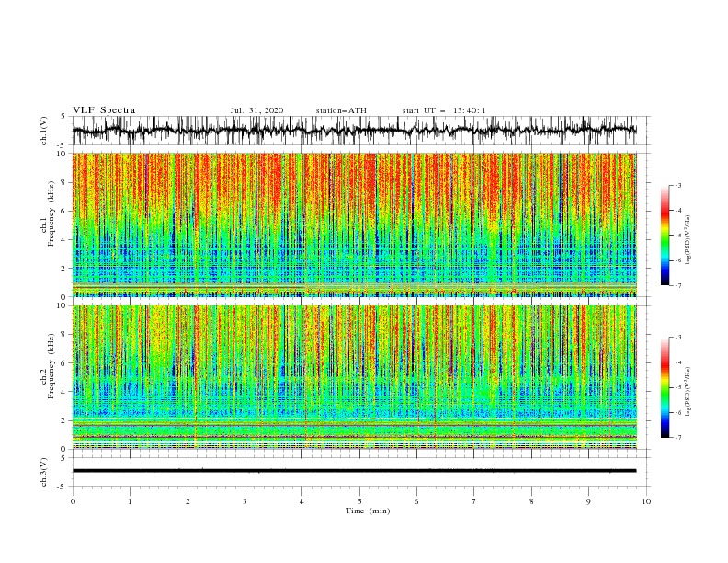This screenshot has width=728, height=563.
Task: Click time axis tick label "1"
Action: click(x=130, y=501)
